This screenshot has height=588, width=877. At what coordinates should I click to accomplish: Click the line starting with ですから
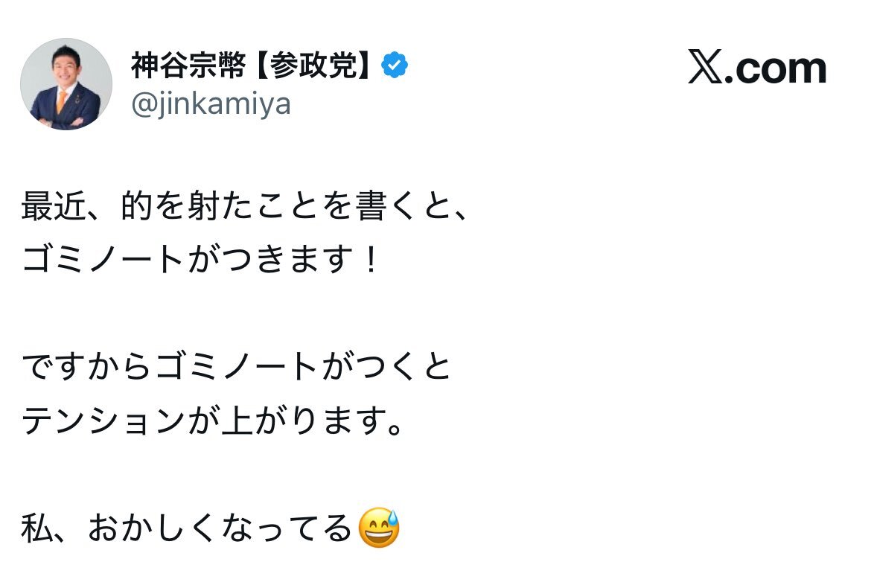coord(237,366)
